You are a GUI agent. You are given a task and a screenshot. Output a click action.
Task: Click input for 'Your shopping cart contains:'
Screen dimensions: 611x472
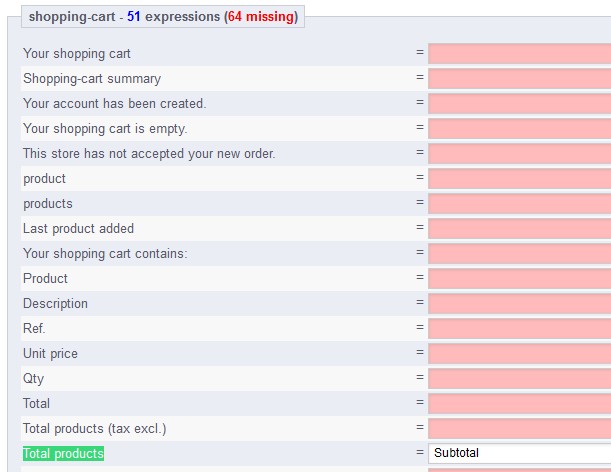(x=519, y=254)
